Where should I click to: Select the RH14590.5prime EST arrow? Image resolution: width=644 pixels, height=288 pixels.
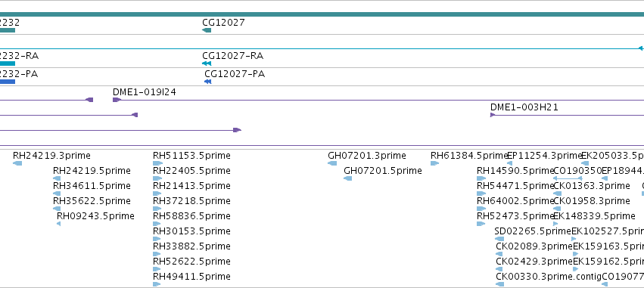tap(481, 178)
